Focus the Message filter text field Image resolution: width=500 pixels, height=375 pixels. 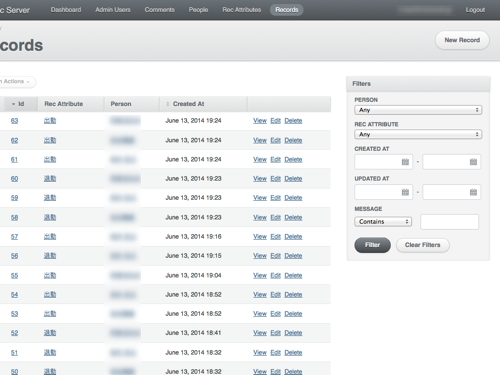click(449, 222)
